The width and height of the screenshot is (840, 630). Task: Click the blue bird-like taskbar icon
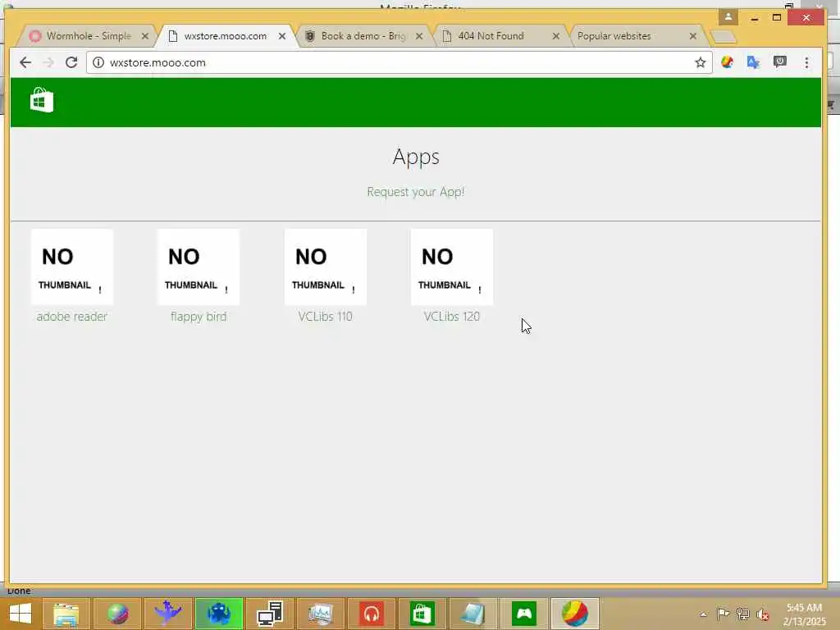tap(167, 614)
